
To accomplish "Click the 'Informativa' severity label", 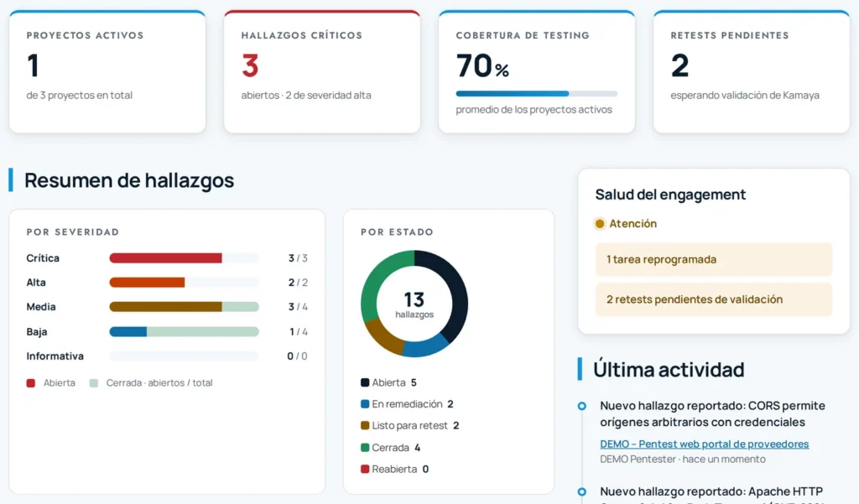I will click(x=55, y=356).
